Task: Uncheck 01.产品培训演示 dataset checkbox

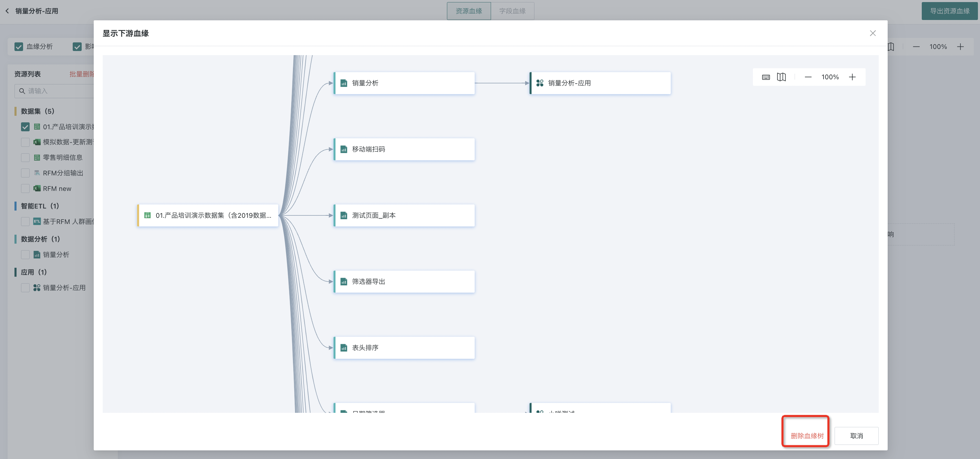Action: pyautogui.click(x=25, y=127)
